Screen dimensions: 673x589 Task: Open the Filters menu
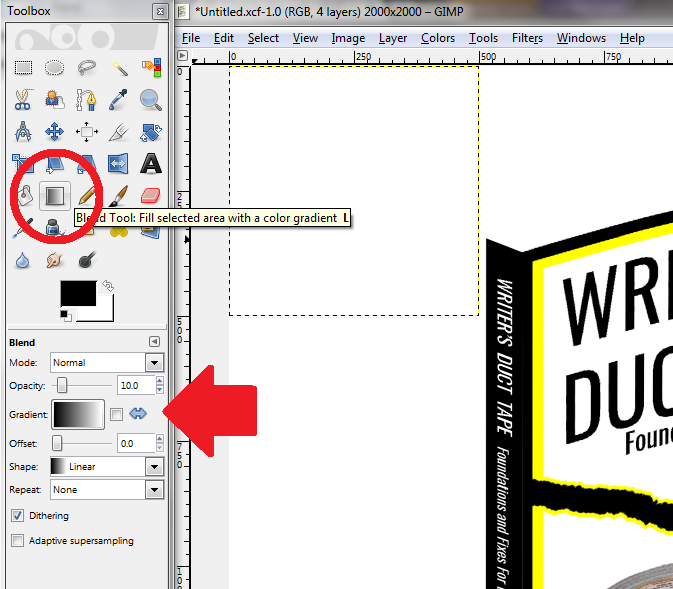(527, 38)
